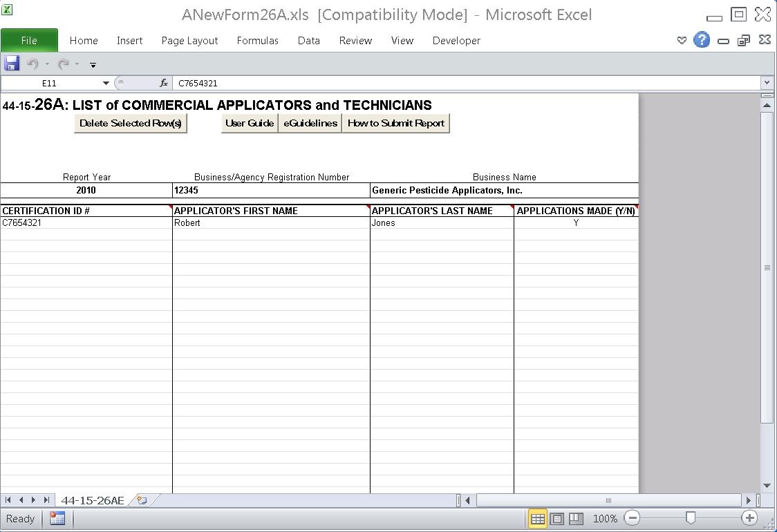
Task: Select the cell containing C7654321
Action: pos(86,223)
